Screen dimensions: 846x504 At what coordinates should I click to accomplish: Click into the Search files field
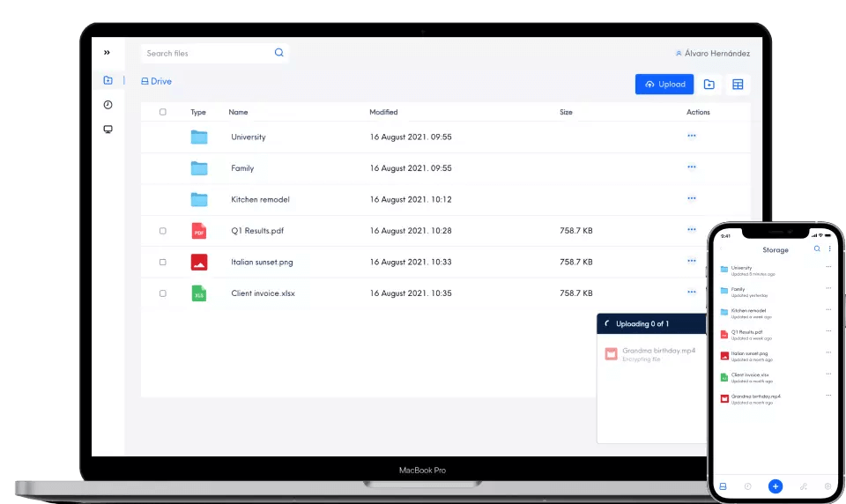tap(207, 54)
